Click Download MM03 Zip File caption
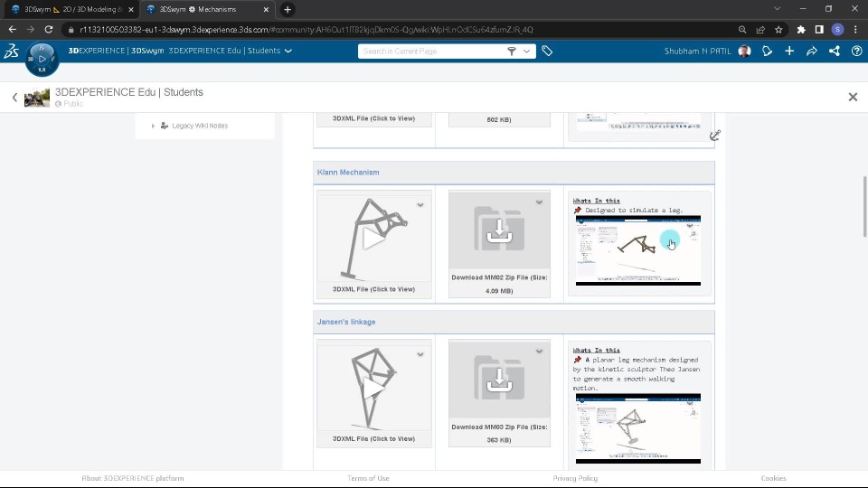Screen dimensions: 868x488 [x=499, y=433]
